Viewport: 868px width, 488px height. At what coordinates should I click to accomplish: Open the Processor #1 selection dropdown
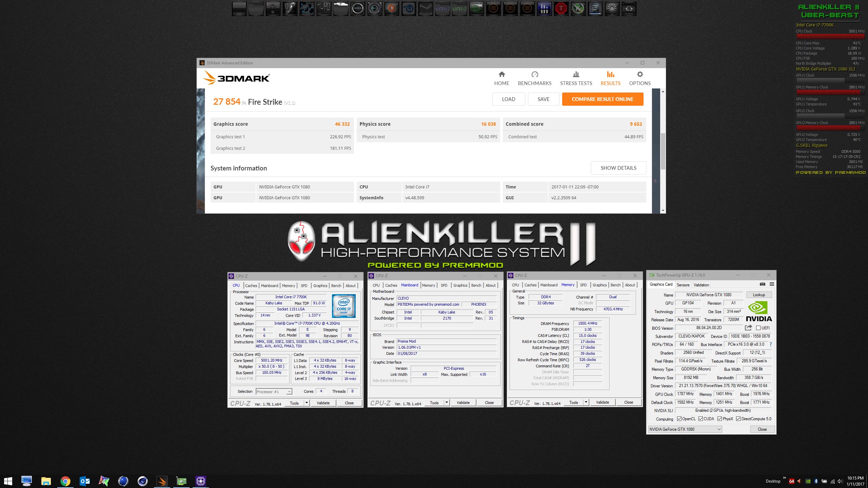pos(274,392)
